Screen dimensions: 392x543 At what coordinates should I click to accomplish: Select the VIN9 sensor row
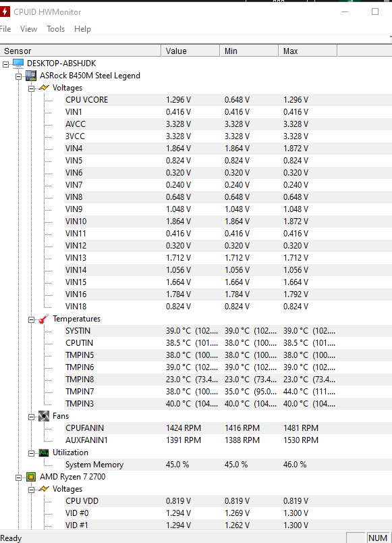pos(228,209)
